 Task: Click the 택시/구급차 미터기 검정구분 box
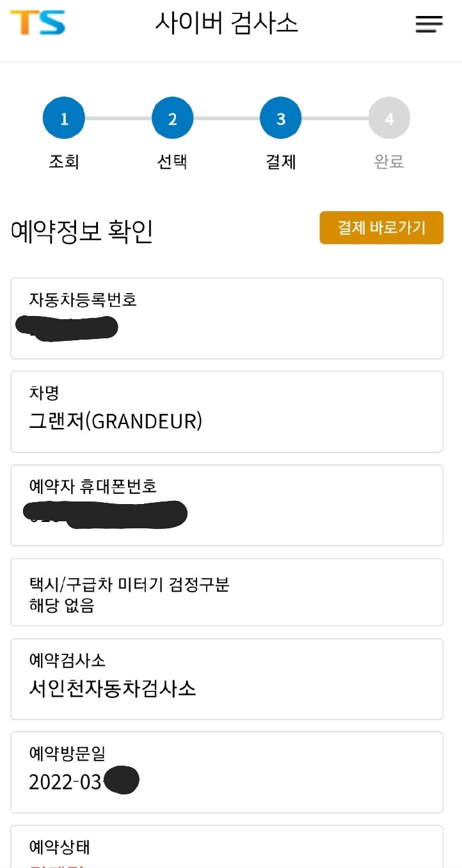click(x=227, y=592)
